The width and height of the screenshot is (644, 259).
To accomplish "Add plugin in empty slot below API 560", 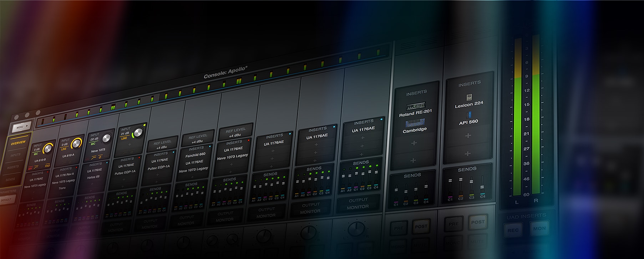I will tap(468, 136).
